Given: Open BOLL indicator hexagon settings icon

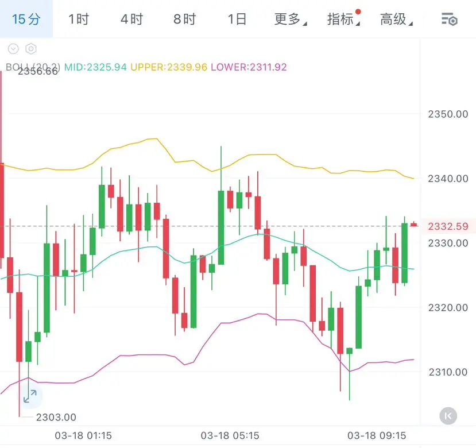Looking at the screenshot, I should pos(31,49).
